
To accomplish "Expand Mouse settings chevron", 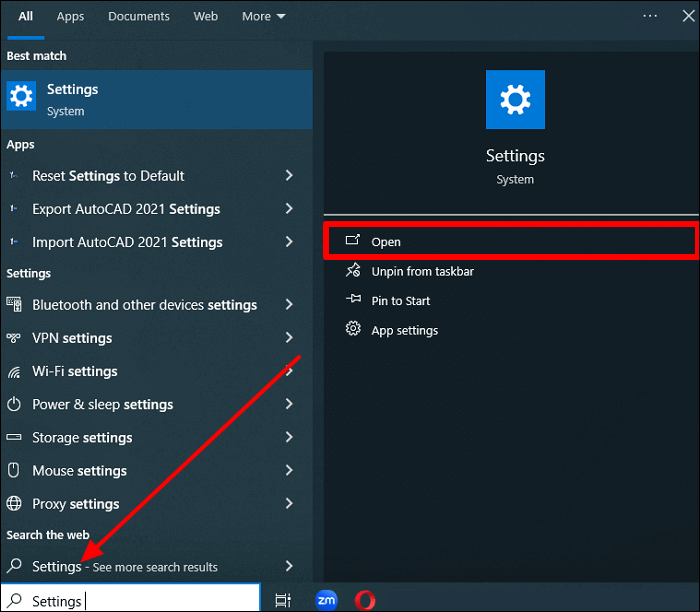I will [289, 470].
